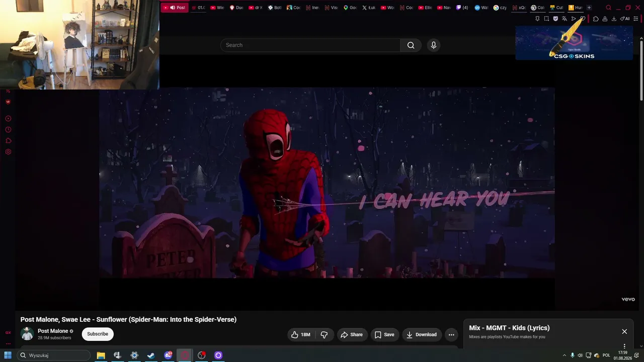Open Extensions from the Opera GX sidebar

point(8,141)
